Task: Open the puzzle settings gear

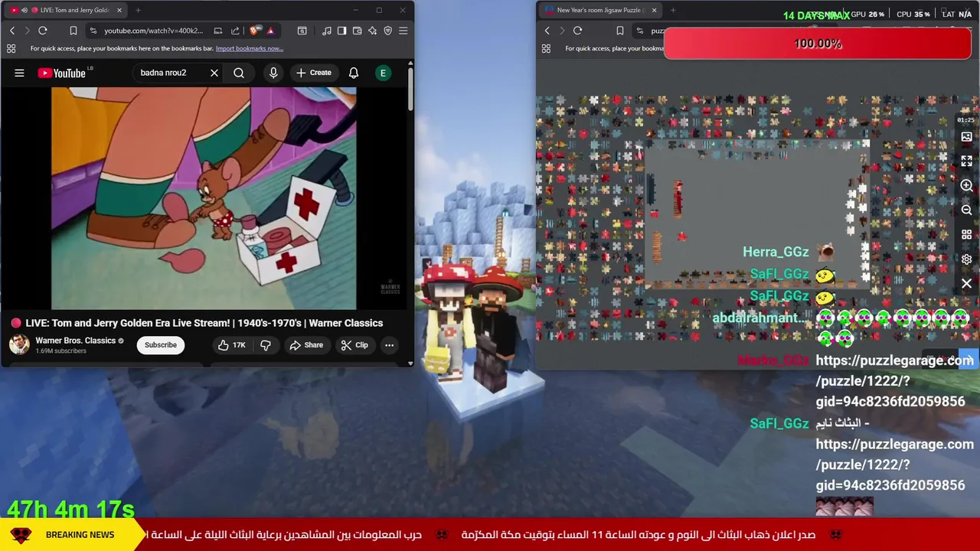Action: [x=966, y=259]
